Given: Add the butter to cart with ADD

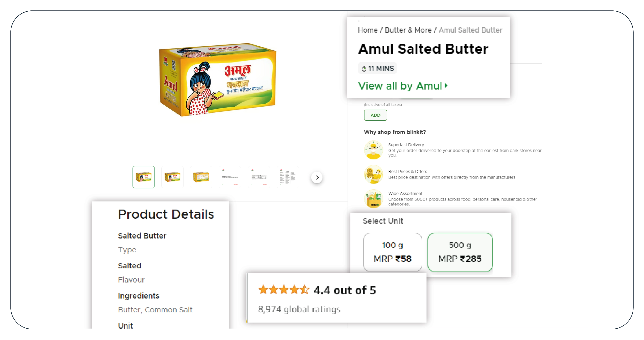Looking at the screenshot, I should coord(375,115).
